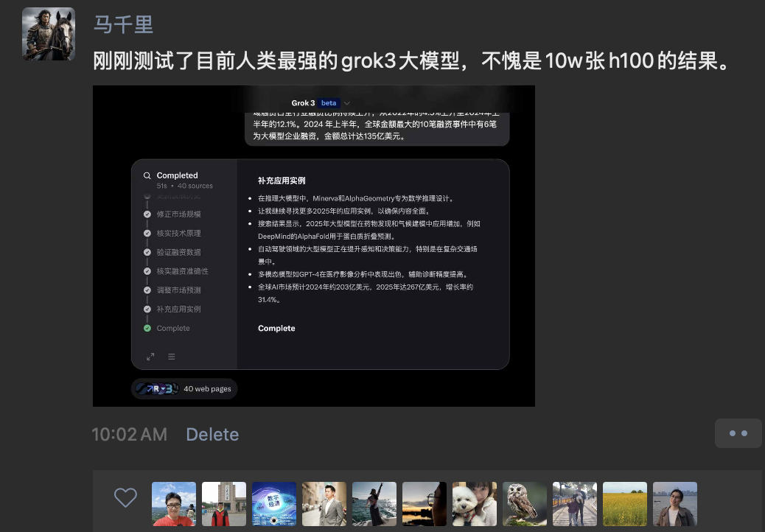The height and width of the screenshot is (532, 765).
Task: Click the warrior on horse avatar
Action: (x=49, y=34)
